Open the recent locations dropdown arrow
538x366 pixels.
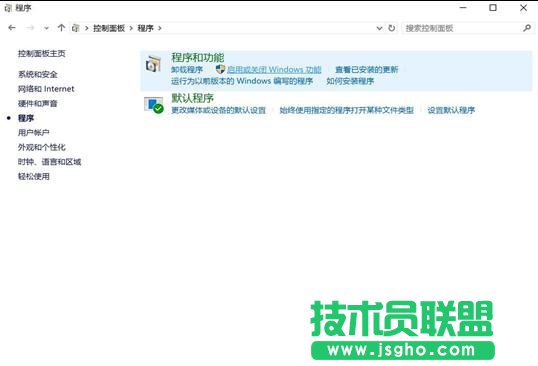coord(46,28)
